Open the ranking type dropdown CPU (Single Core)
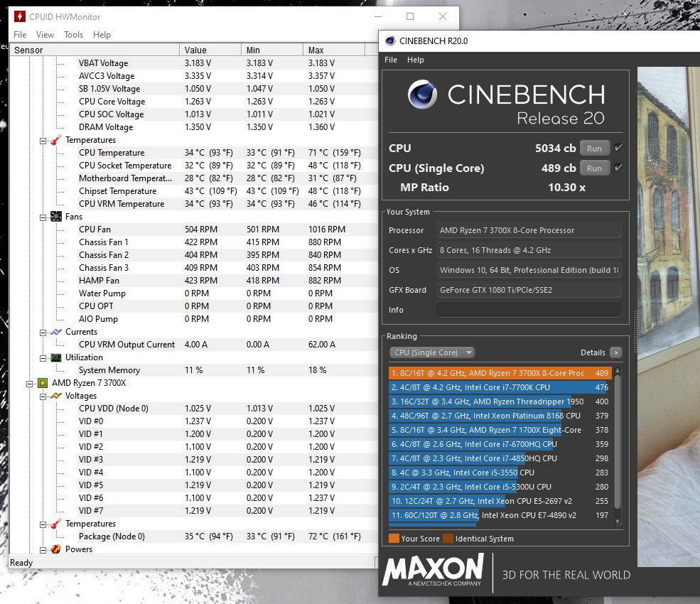700x604 pixels. tap(431, 352)
